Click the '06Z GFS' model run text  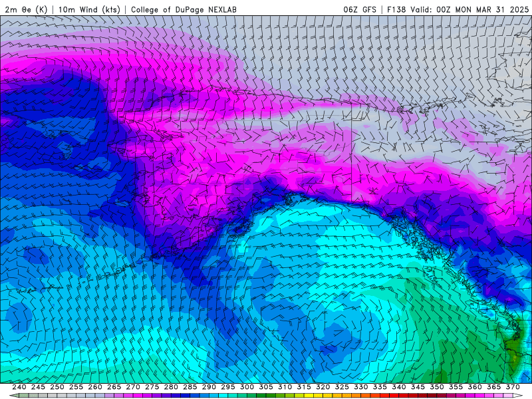tap(360, 9)
